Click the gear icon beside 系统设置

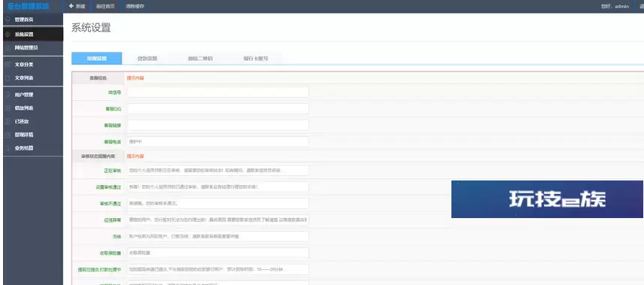[8, 35]
